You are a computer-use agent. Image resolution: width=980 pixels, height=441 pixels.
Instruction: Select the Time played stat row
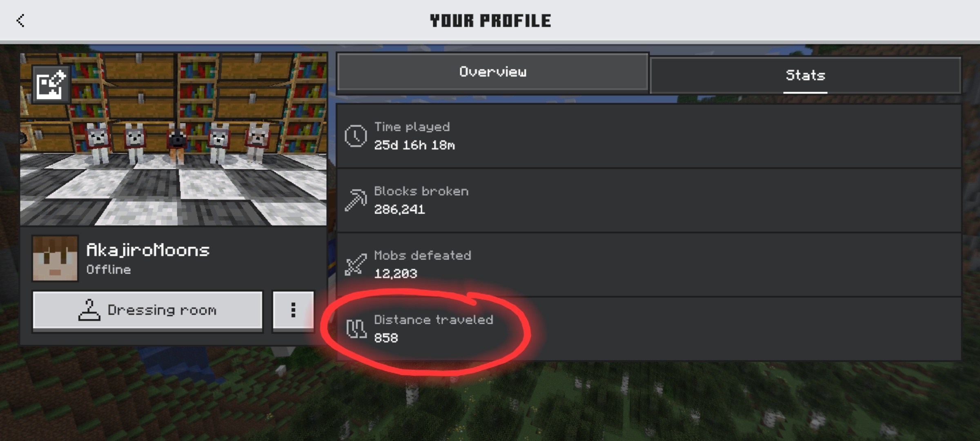coord(649,136)
